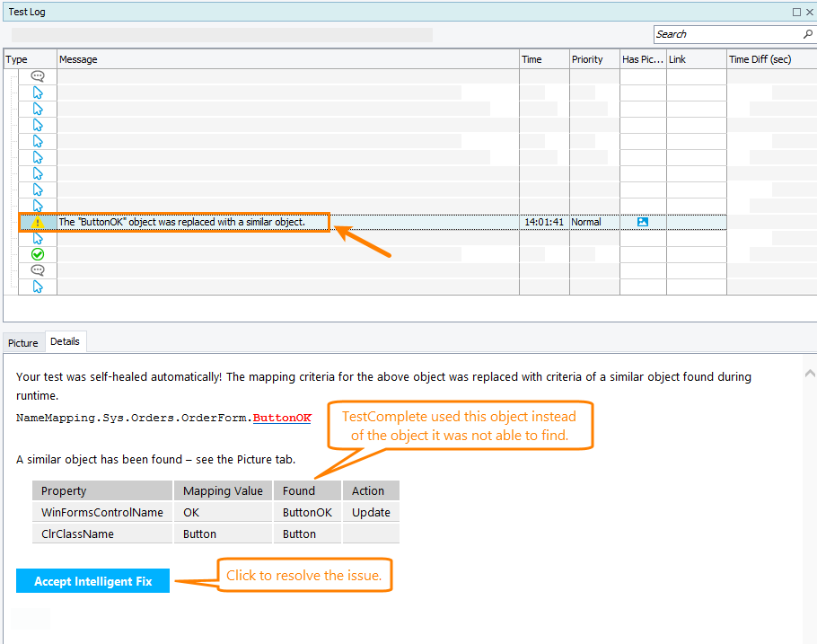Click the picture thumbnail icon in Has Pic column
The width and height of the screenshot is (817, 644).
tap(641, 222)
